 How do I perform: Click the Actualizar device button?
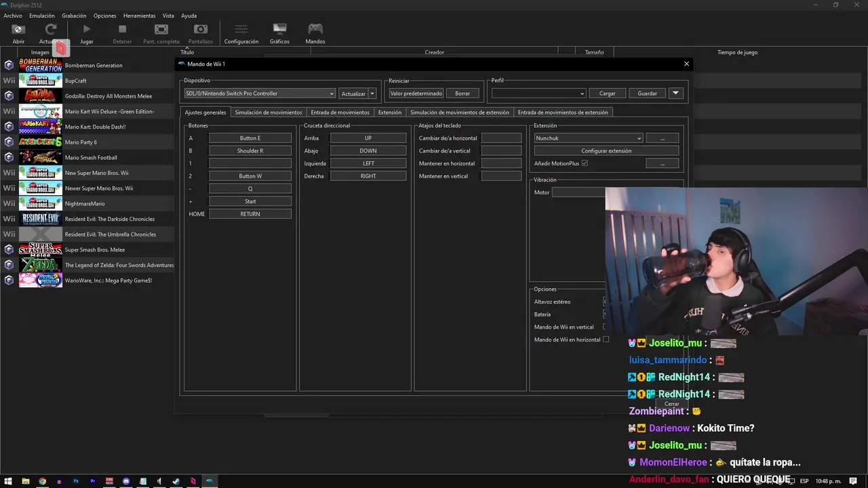(x=353, y=94)
